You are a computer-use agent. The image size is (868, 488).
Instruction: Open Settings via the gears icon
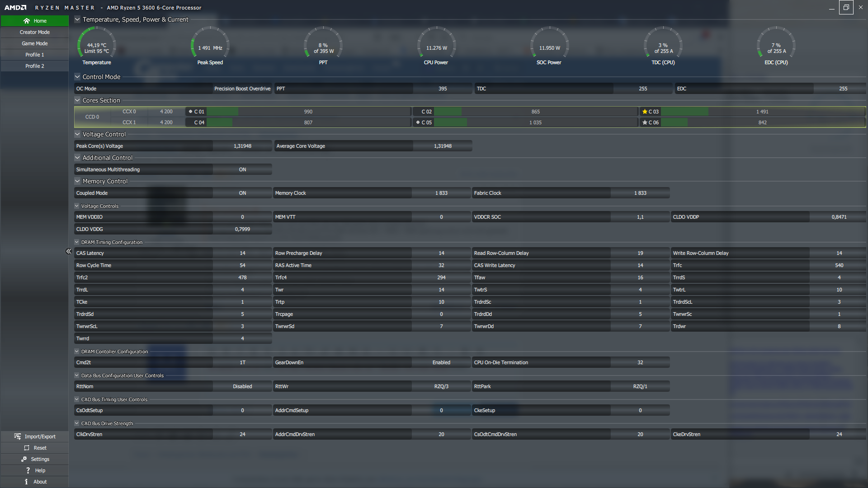point(24,459)
